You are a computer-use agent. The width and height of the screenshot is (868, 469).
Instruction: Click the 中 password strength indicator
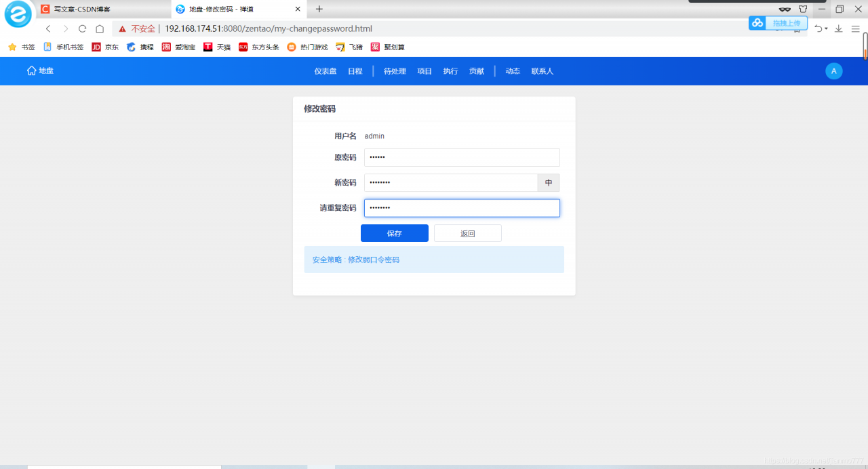[549, 183]
